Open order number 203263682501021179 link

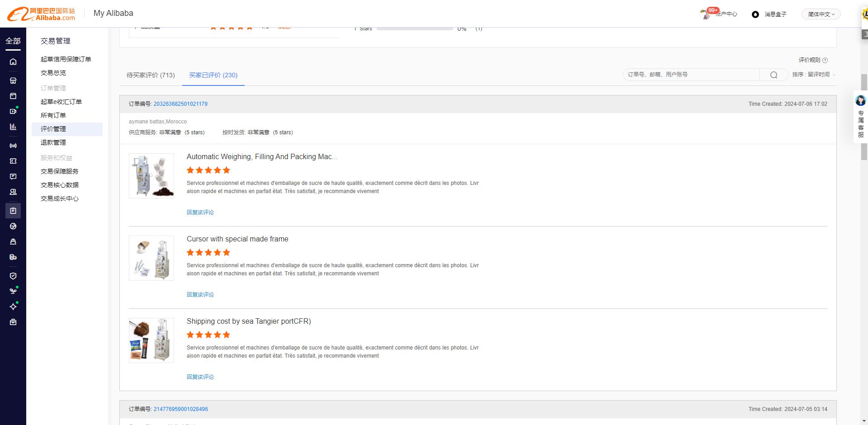pos(180,104)
